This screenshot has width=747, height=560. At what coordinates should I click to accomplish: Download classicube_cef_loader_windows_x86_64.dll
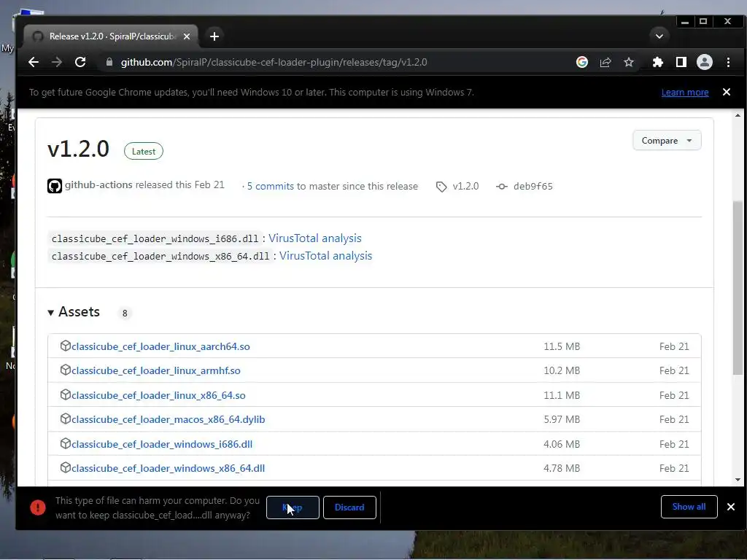click(169, 468)
